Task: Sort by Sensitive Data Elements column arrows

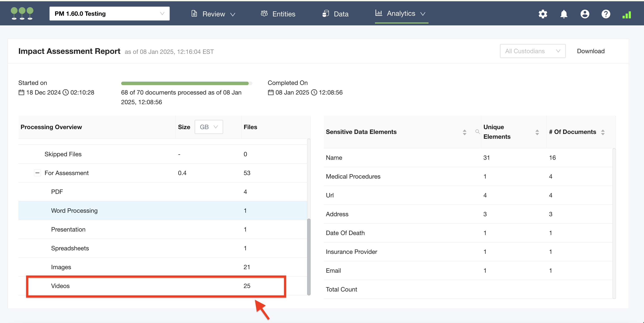Action: (464, 132)
